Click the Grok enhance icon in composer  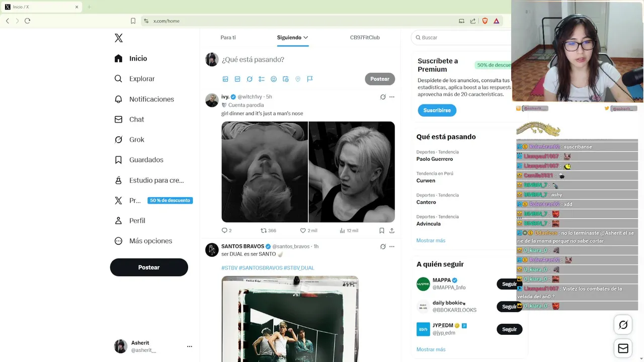[x=250, y=79]
